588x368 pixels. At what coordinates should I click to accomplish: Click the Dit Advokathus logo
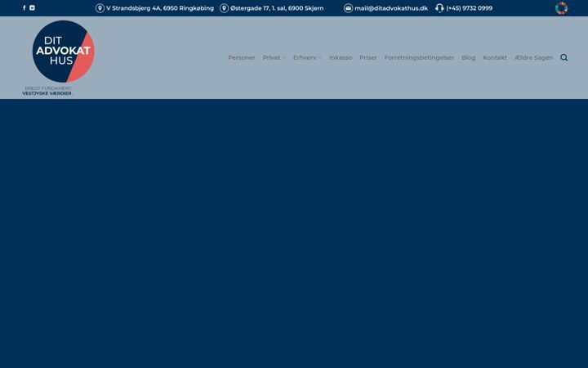coord(64,52)
